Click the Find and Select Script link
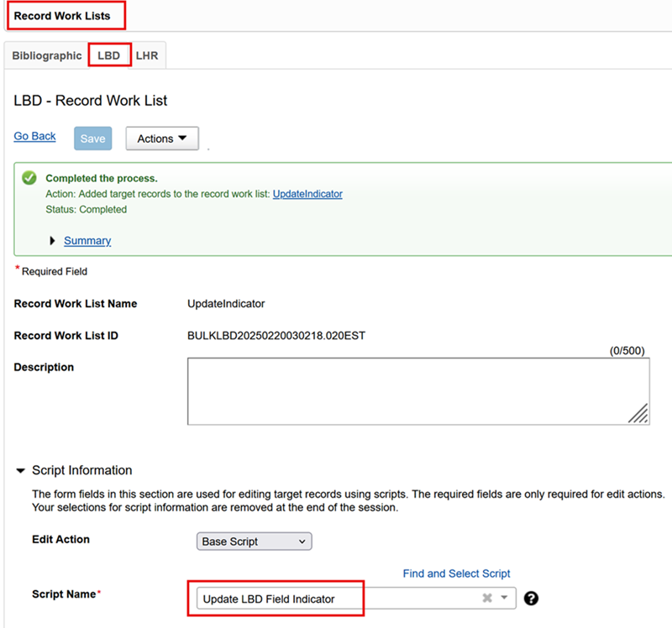 456,573
